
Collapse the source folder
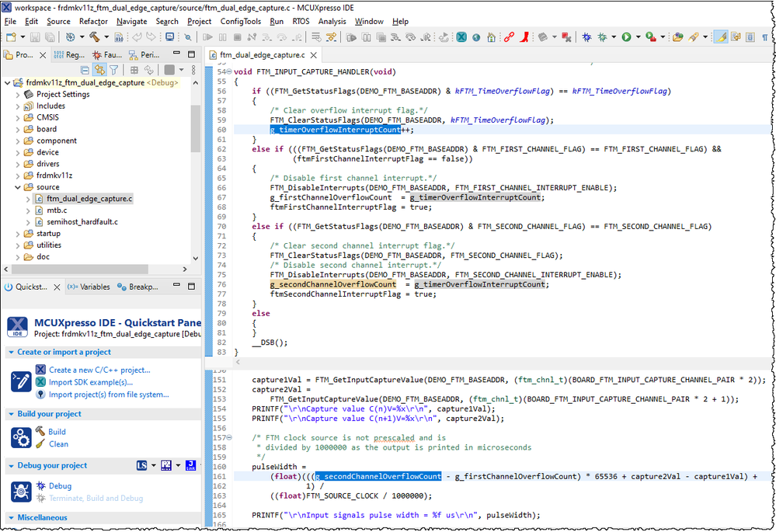click(x=19, y=187)
